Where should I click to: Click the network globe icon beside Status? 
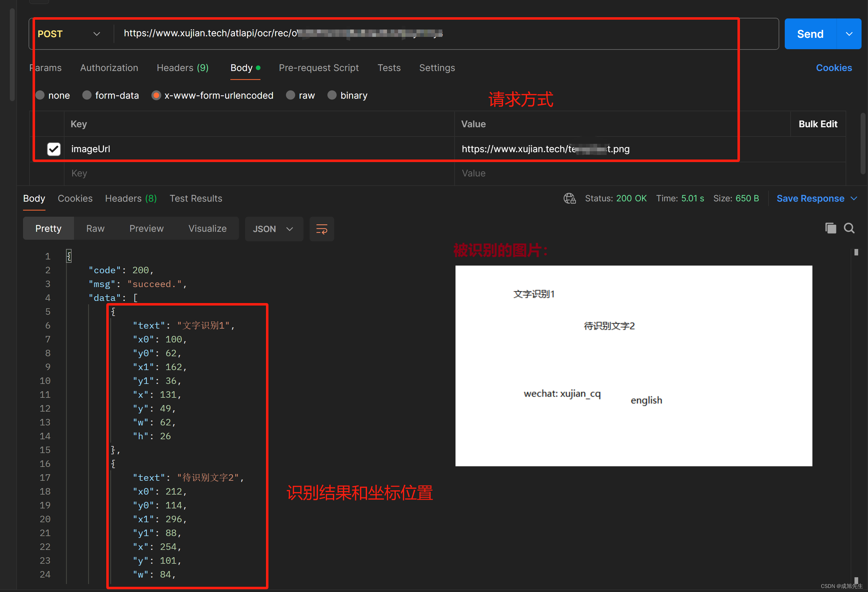(569, 199)
